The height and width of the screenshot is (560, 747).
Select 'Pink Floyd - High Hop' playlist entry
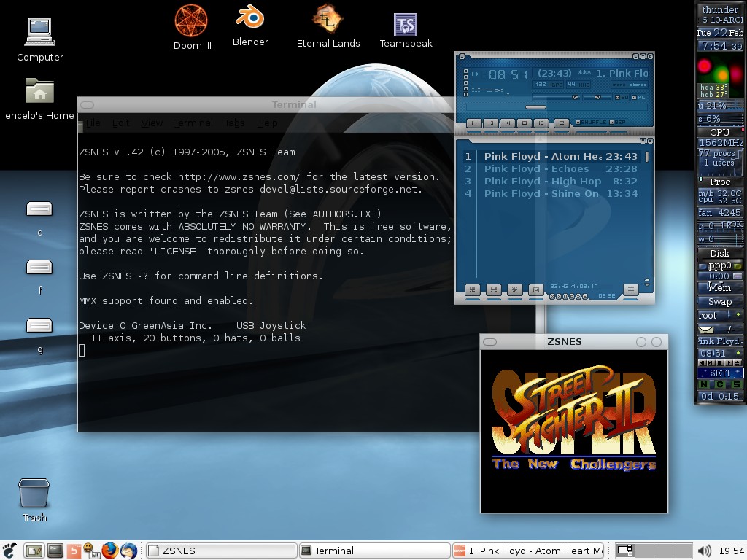pos(553,181)
